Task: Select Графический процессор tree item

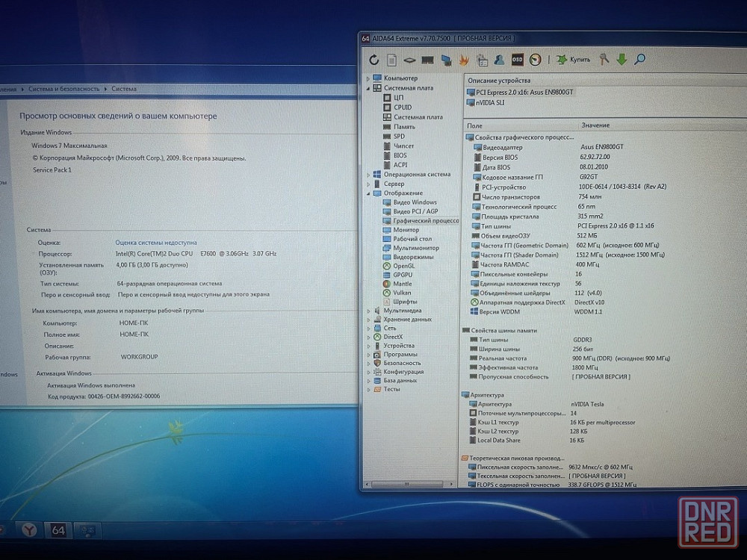Action: (x=421, y=220)
